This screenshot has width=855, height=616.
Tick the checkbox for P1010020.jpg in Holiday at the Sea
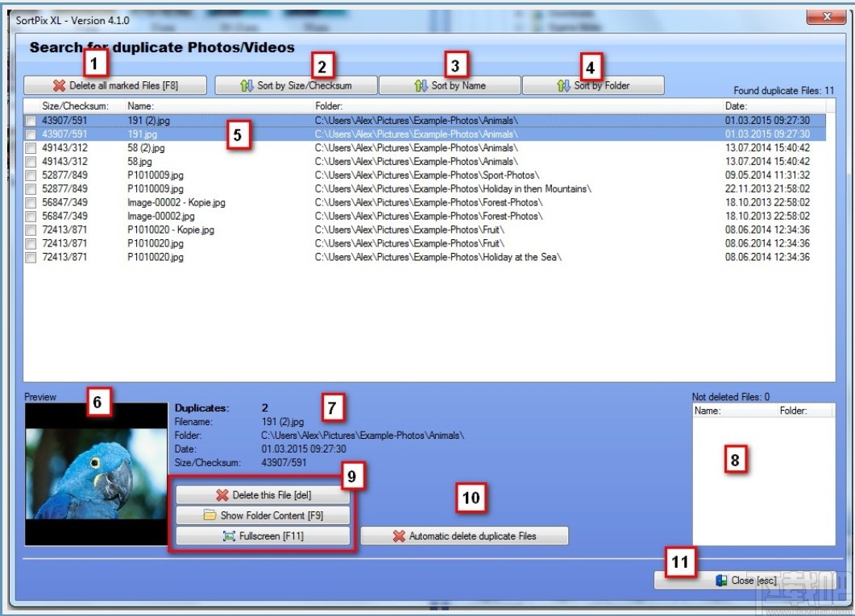(31, 257)
